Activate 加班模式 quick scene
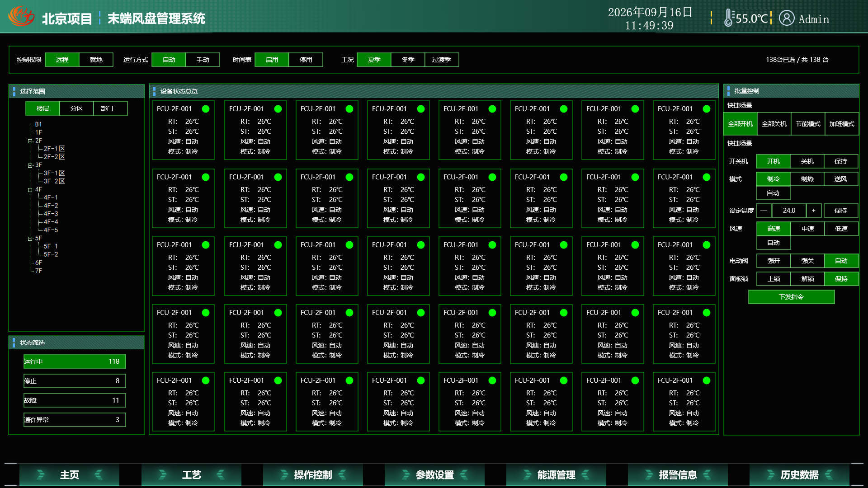 coord(842,124)
